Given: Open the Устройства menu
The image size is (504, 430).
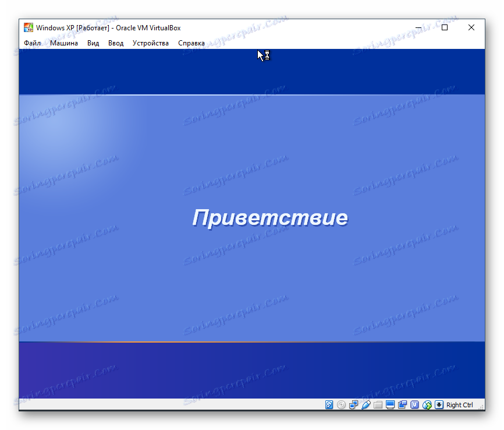Looking at the screenshot, I should (x=150, y=43).
